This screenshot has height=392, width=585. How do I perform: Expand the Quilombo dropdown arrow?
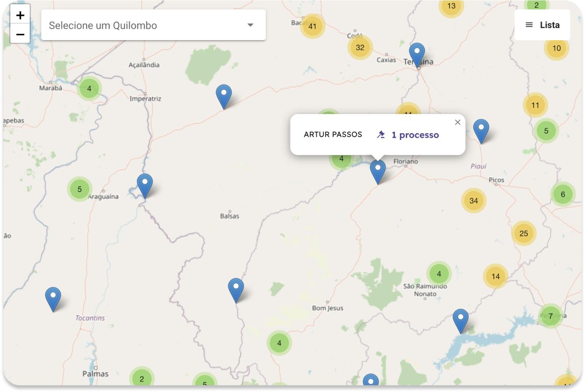(x=250, y=25)
